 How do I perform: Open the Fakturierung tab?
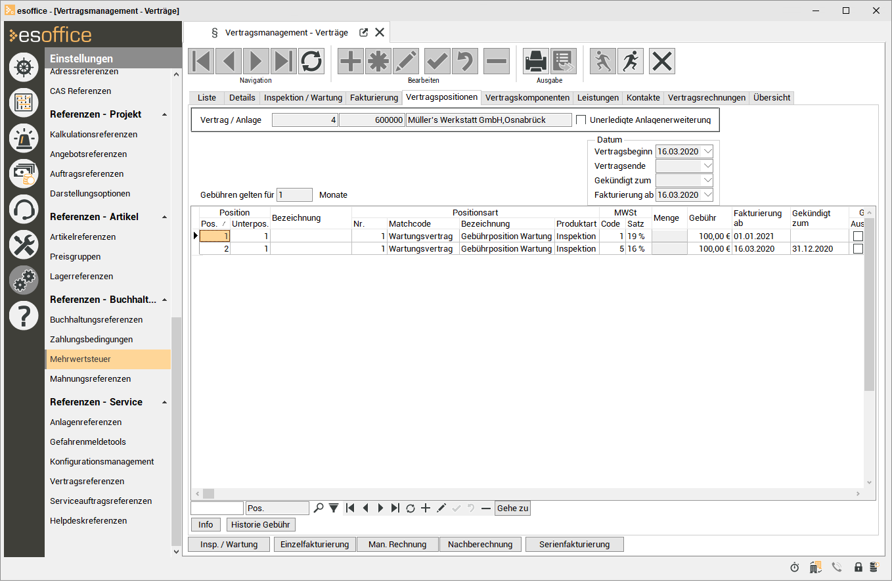click(374, 98)
